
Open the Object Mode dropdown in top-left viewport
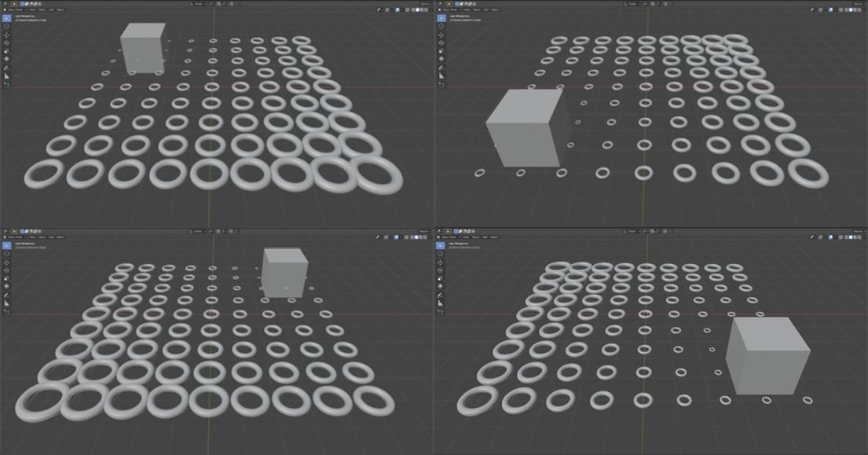[15, 9]
